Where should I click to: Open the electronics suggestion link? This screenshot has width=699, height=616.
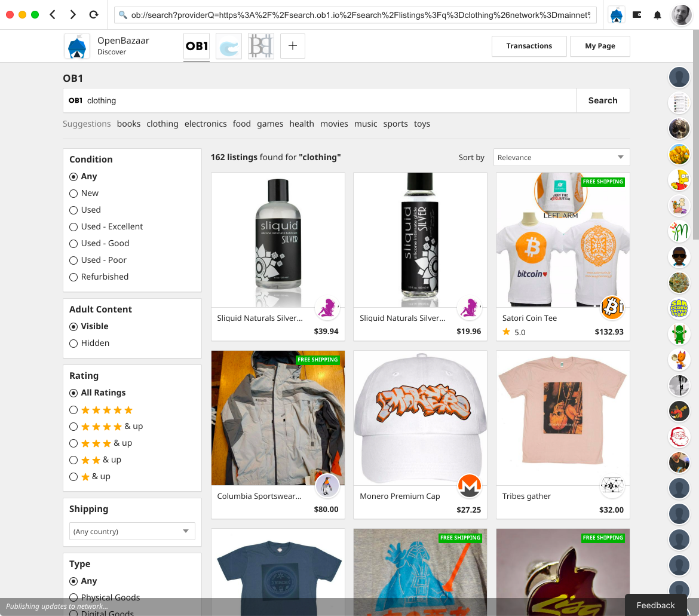[206, 124]
